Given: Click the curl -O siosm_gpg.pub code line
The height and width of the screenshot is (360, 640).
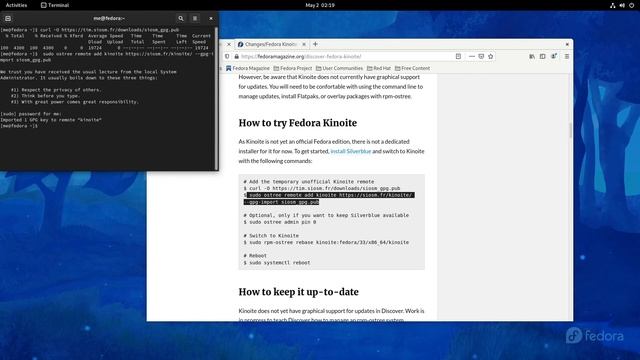Looking at the screenshot, I should coord(322,188).
